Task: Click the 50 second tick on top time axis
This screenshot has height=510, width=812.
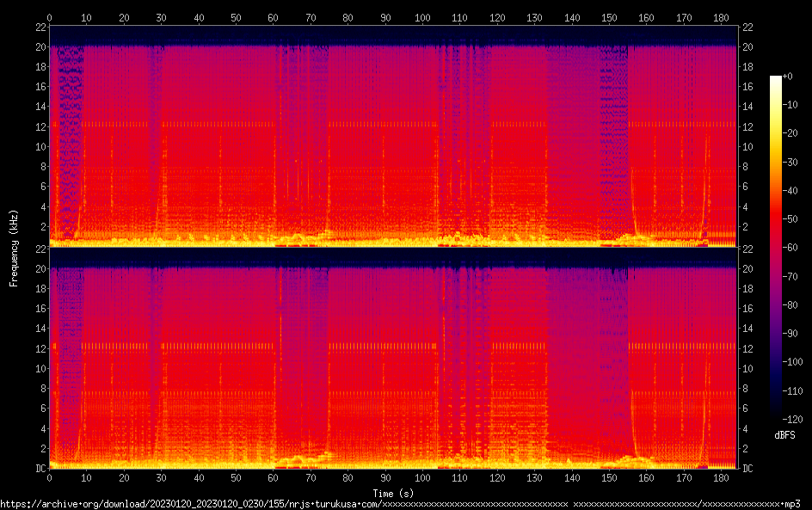Action: (236, 17)
